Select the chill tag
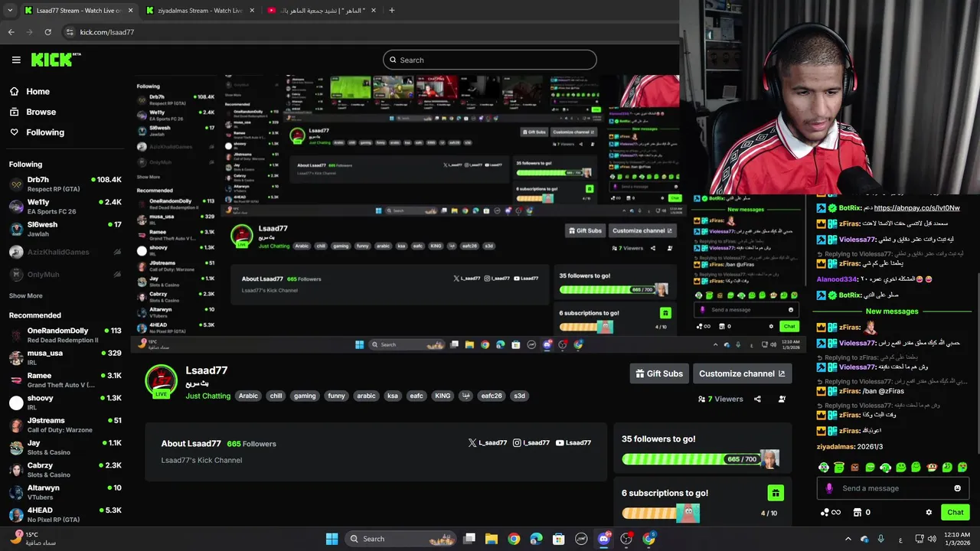This screenshot has width=980, height=551. point(276,396)
